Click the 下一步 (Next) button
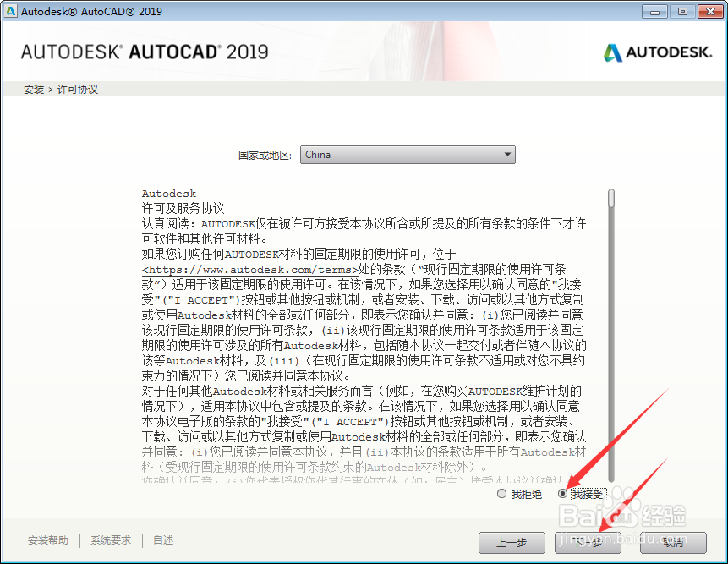This screenshot has width=728, height=564. coord(588,542)
